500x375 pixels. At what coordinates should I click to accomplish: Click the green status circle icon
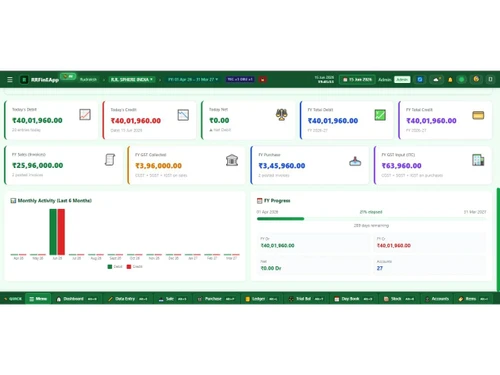tap(462, 80)
